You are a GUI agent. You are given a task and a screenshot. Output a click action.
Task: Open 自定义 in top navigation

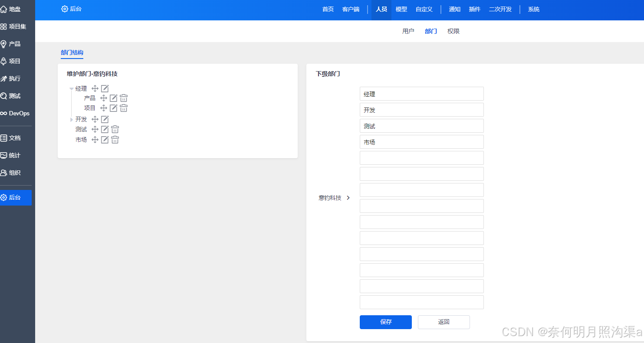[424, 9]
